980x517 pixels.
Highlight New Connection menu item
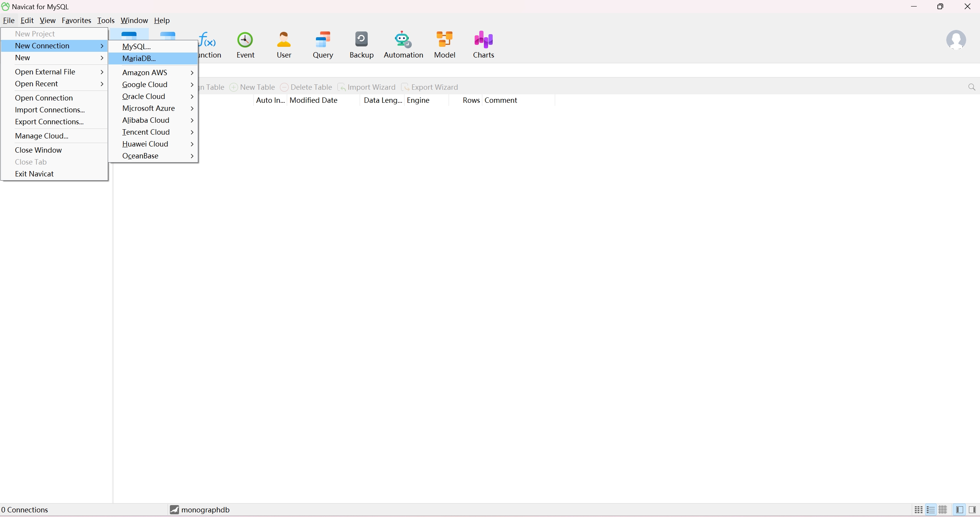(x=54, y=46)
